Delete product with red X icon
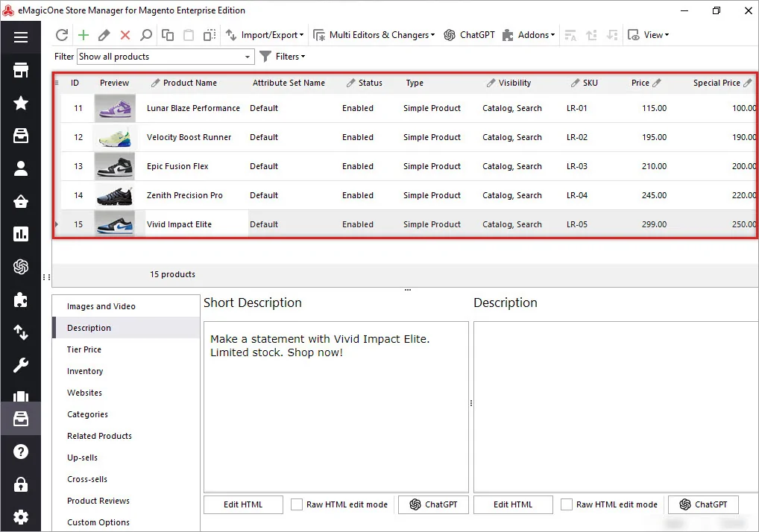The height and width of the screenshot is (532, 759). 125,35
